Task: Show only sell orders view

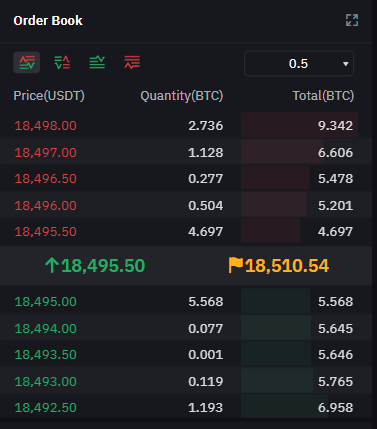Action: point(132,62)
